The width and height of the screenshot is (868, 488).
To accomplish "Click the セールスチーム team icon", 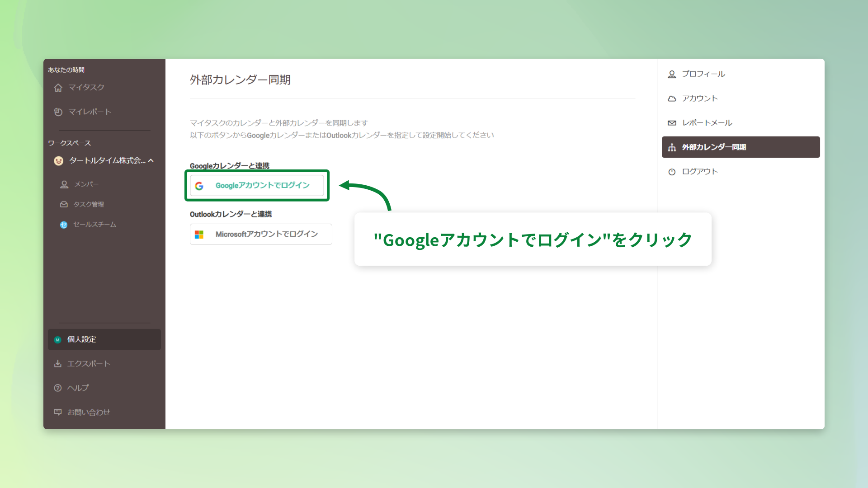I will click(64, 224).
